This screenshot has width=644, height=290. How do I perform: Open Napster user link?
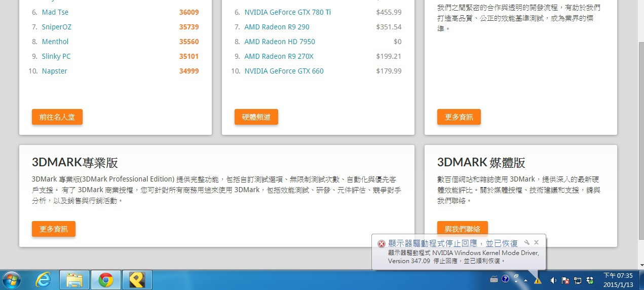tap(55, 71)
